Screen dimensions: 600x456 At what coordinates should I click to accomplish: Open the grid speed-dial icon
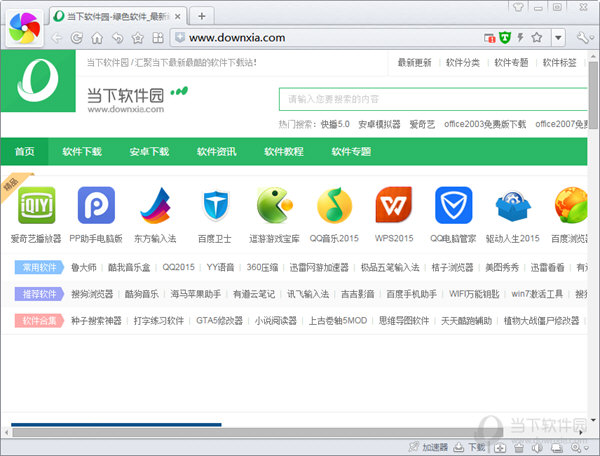click(x=158, y=37)
